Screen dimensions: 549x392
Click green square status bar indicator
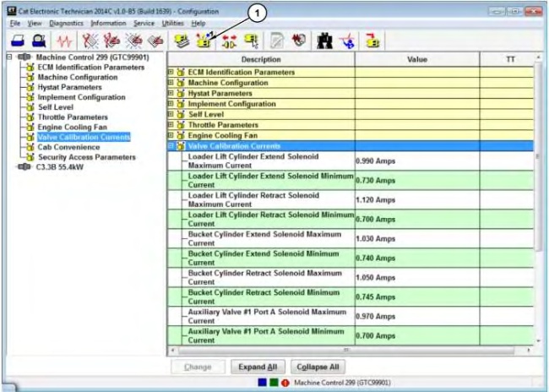coord(274,383)
